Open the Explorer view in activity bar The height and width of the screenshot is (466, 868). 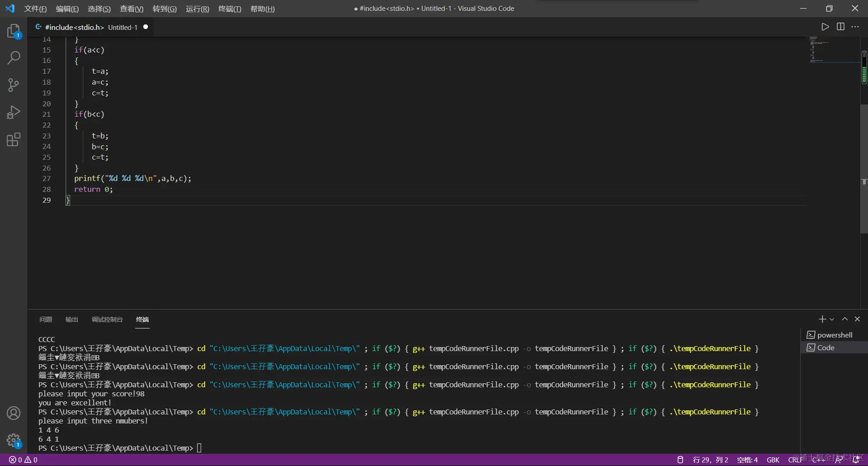pyautogui.click(x=14, y=31)
